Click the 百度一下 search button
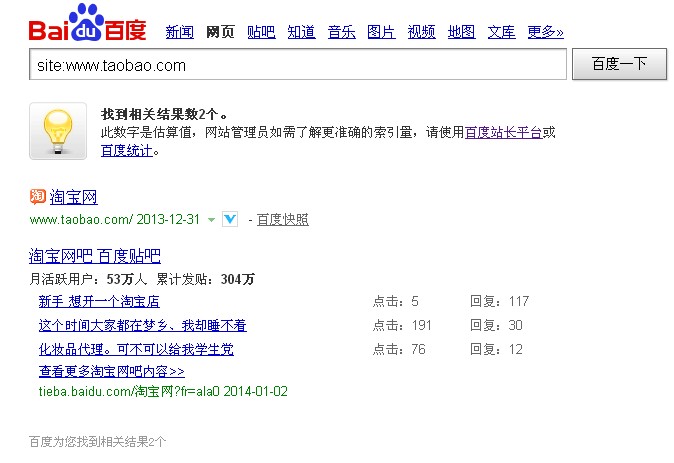Image resolution: width=674 pixels, height=463 pixels. tap(619, 64)
